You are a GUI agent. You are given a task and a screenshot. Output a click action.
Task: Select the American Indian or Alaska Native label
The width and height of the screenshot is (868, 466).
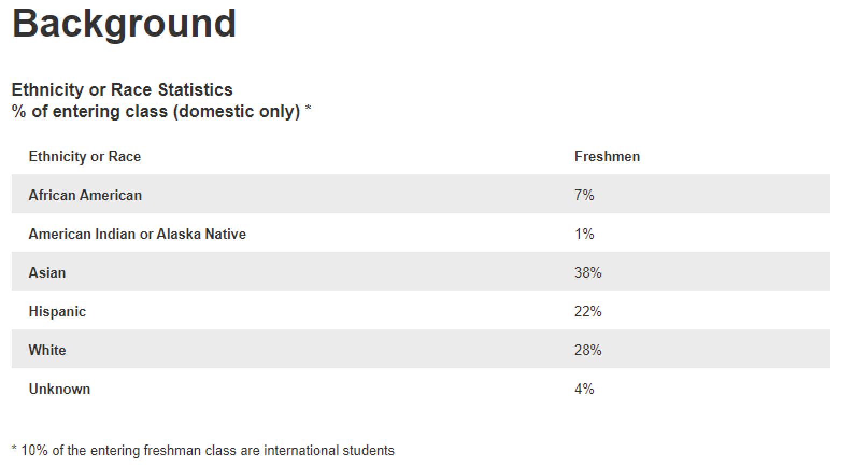point(137,234)
